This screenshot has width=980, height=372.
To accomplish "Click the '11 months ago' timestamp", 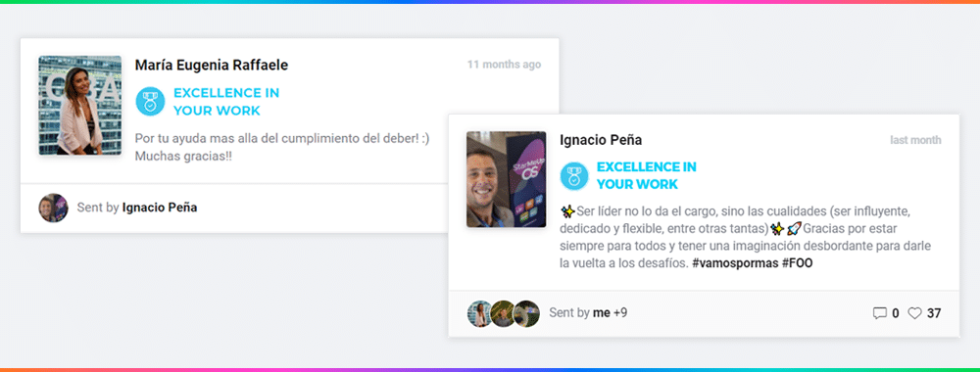I will pyautogui.click(x=505, y=65).
